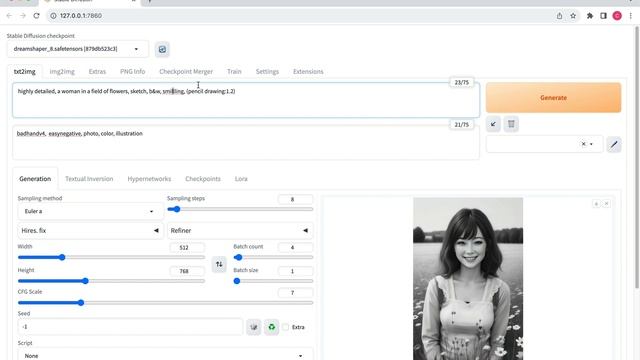Edit styles with the pencil icon

[614, 144]
